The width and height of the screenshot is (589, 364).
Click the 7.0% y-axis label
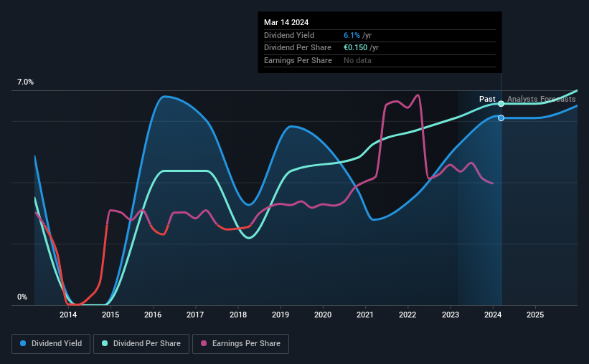point(25,82)
